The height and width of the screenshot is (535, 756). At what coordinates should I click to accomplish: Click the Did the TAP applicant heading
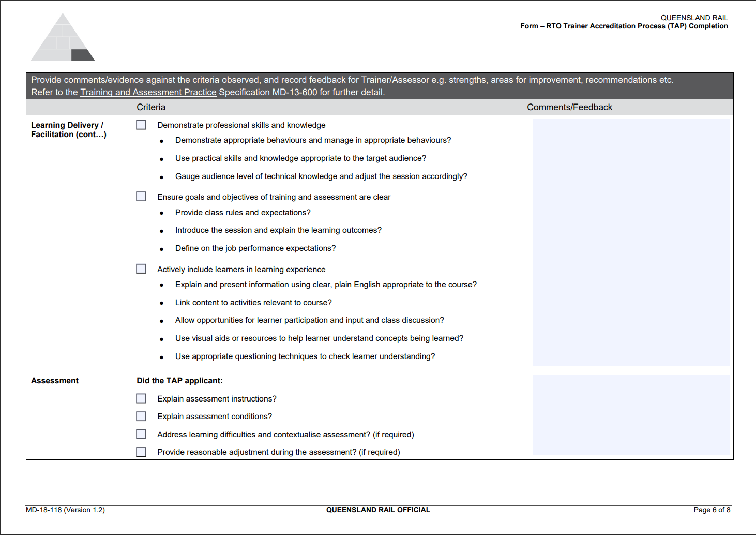coord(180,381)
